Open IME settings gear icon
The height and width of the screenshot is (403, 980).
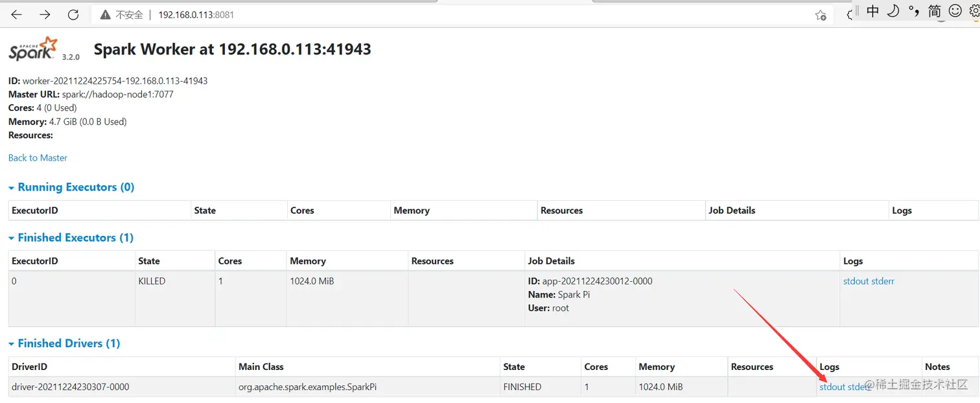(x=974, y=10)
